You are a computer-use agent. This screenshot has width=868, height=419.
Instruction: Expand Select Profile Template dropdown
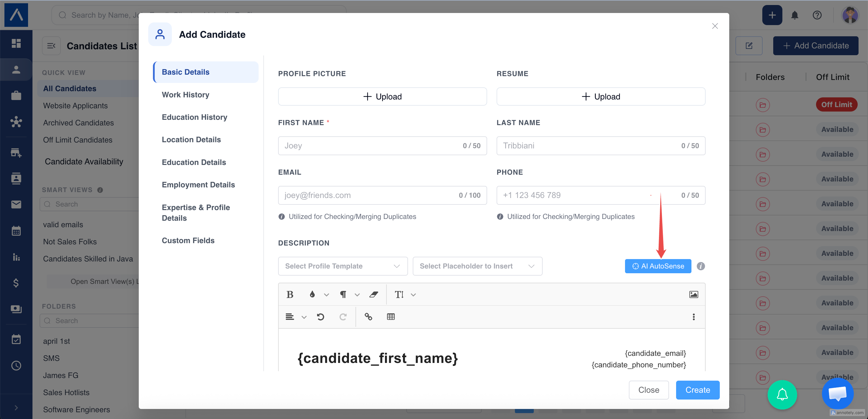tap(343, 266)
